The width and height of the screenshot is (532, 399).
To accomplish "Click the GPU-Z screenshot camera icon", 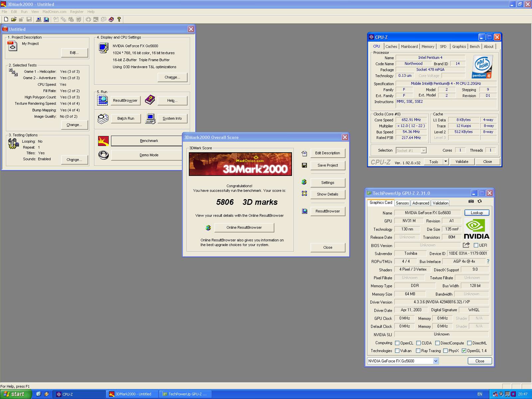I will 471,201.
